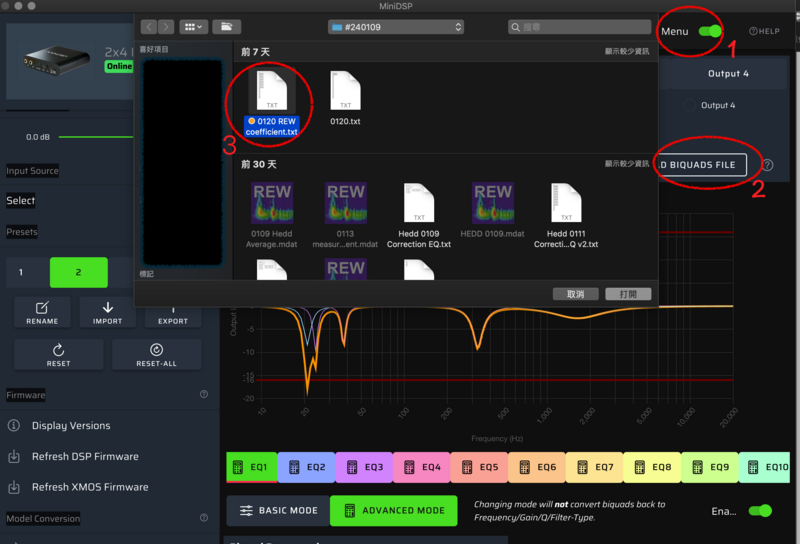Toggle the Enable switch next to Advanced Mode

pyautogui.click(x=760, y=511)
